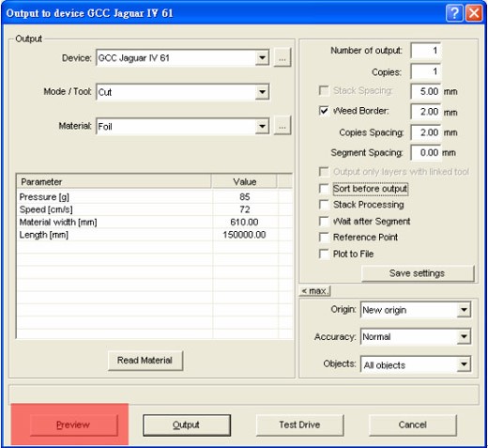Open the Objects dropdown set to All objects
Viewport: 488px width, 448px height.
464,364
